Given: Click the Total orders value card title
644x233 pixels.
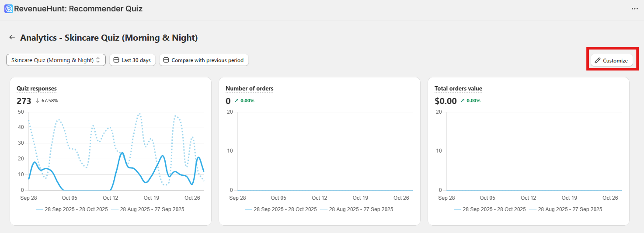Looking at the screenshot, I should point(458,88).
